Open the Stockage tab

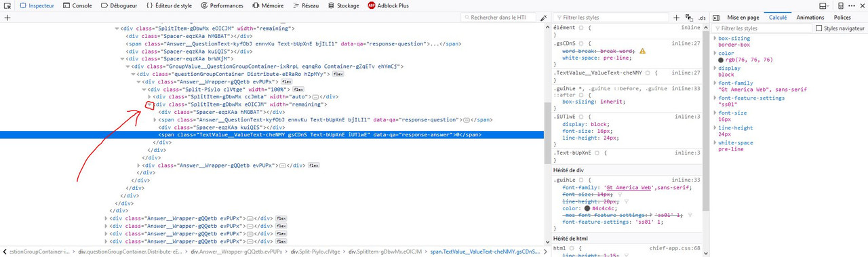coord(343,5)
